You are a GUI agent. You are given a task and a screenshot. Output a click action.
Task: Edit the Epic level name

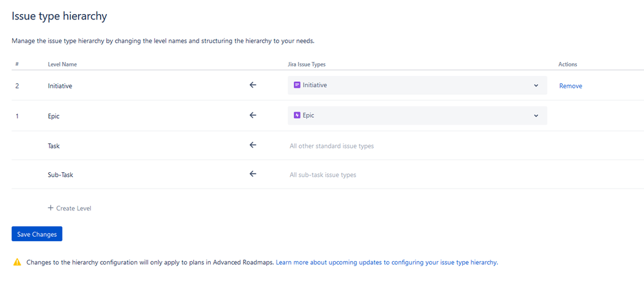[54, 116]
